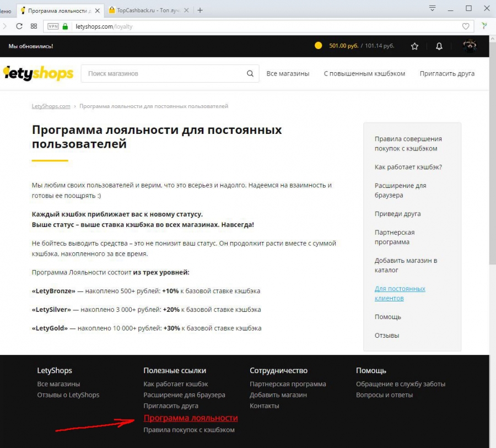This screenshot has width=496, height=448.
Task: Open footer link Пригласить друга
Action: [171, 406]
